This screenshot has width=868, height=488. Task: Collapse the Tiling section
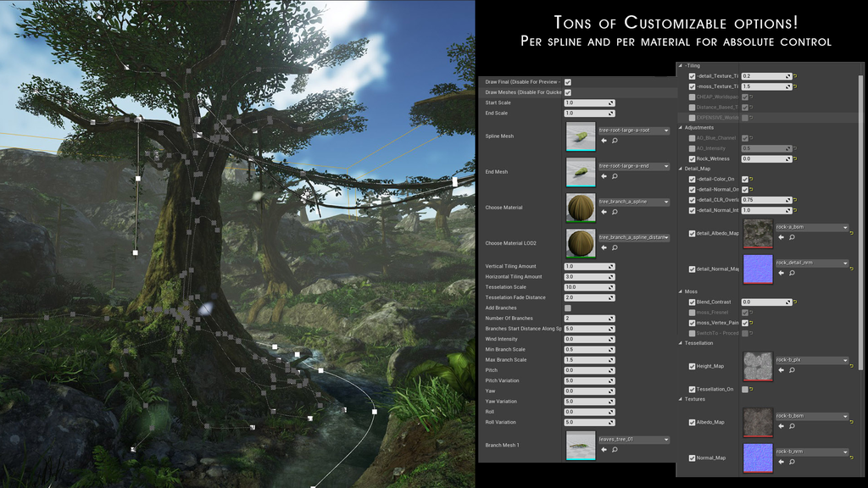click(681, 66)
